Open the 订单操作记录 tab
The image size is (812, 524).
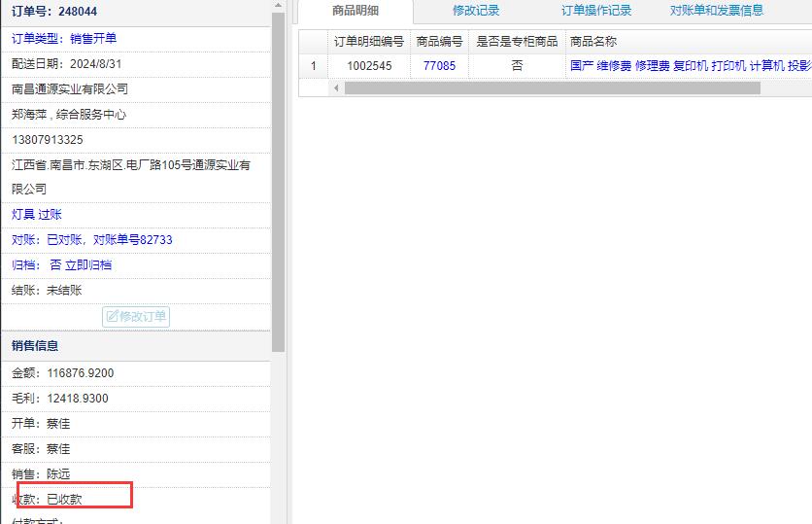[596, 11]
